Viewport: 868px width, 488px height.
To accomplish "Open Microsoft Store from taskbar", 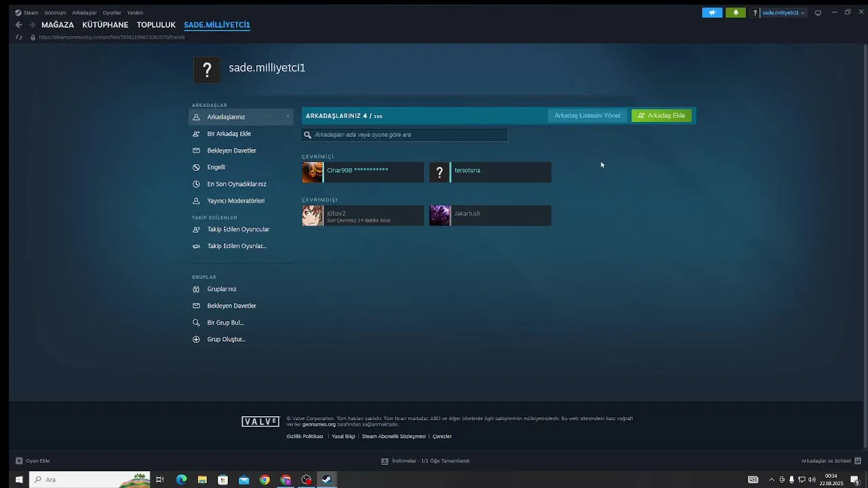I will point(223,480).
